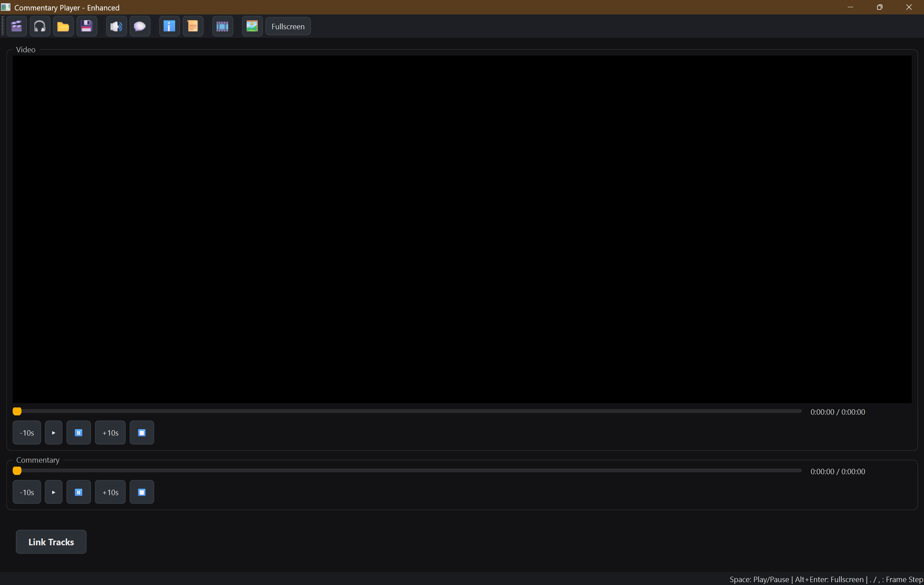The height and width of the screenshot is (585, 924).
Task: Click the orange scroll notes icon
Action: tap(192, 26)
